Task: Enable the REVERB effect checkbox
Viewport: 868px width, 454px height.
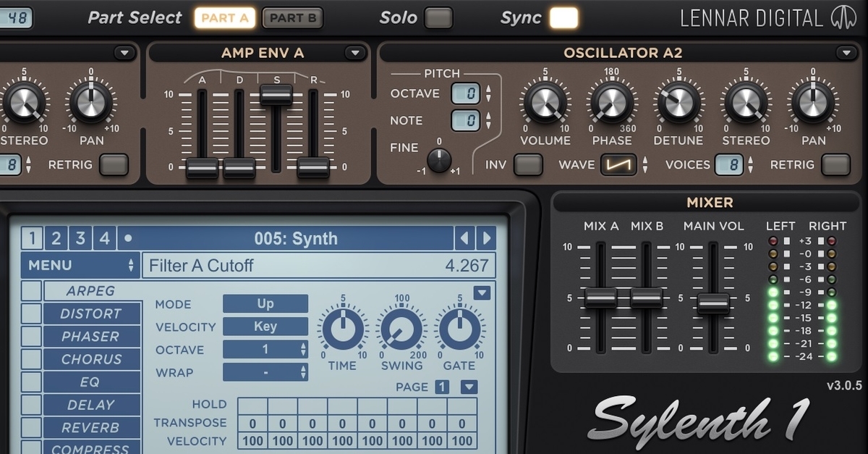Action: [31, 427]
